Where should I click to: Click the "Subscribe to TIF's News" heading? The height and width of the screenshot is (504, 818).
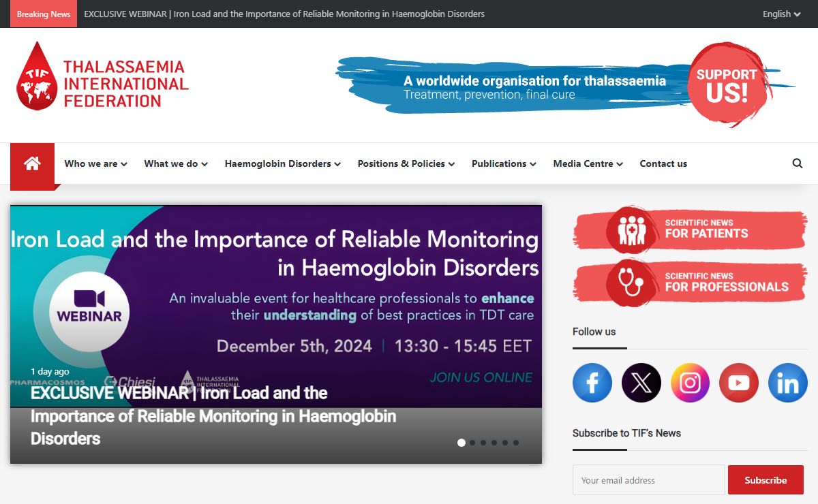click(x=626, y=433)
